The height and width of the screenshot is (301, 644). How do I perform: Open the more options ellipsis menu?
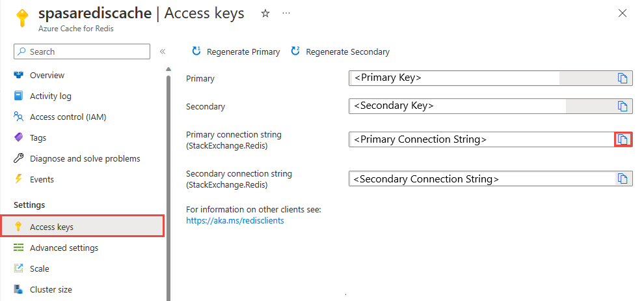pos(286,14)
